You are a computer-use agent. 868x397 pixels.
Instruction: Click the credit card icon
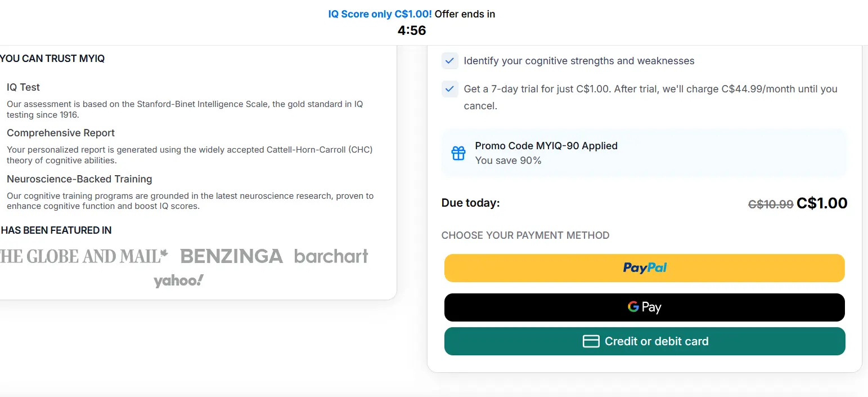click(591, 341)
